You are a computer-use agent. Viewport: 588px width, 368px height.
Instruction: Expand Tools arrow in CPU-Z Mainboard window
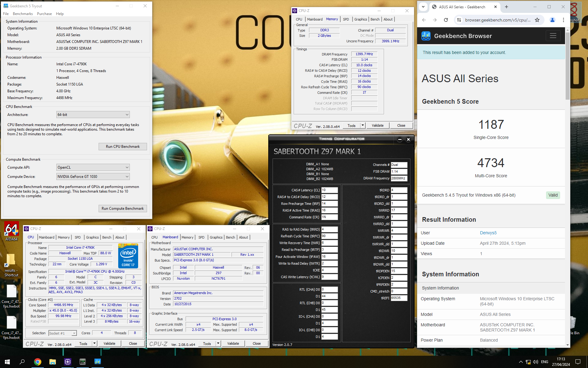pyautogui.click(x=218, y=343)
